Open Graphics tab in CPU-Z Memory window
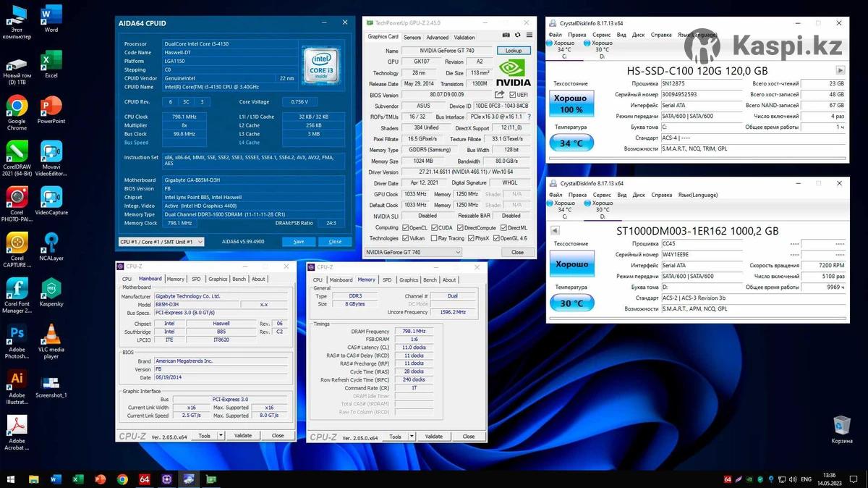Viewport: 868px width, 488px height. 409,279
